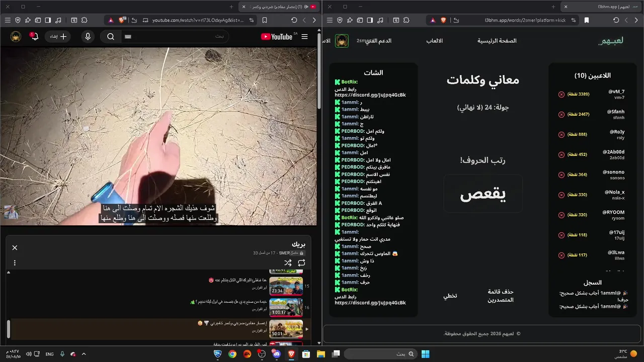Toggle playlist shuffle button
Image resolution: width=644 pixels, height=362 pixels.
click(288, 262)
